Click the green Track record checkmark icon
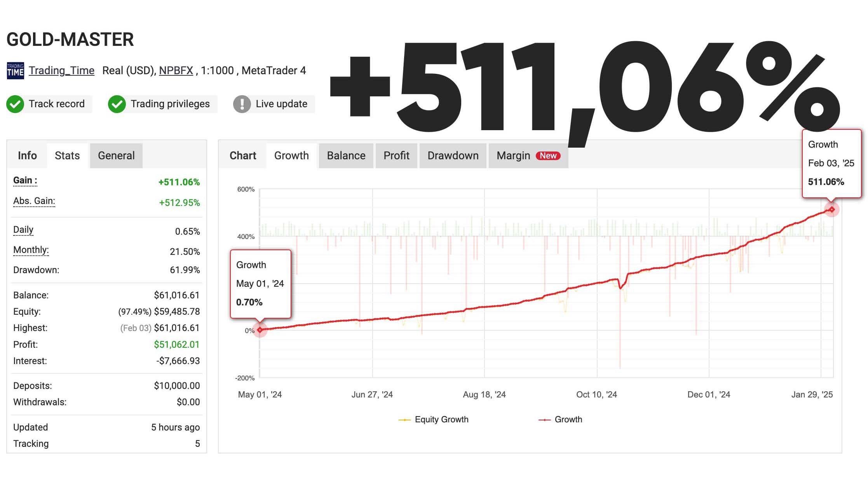Viewport: 868px width, 488px height. (x=15, y=104)
